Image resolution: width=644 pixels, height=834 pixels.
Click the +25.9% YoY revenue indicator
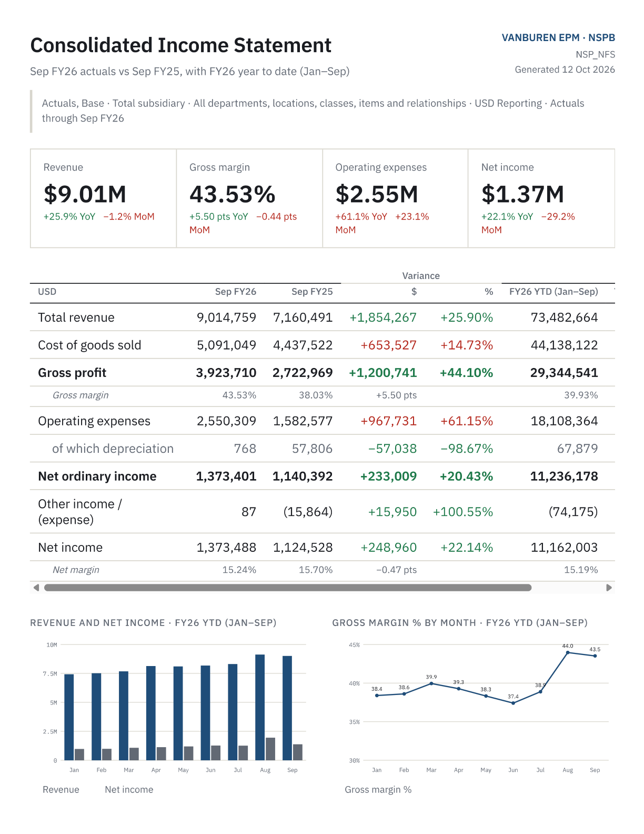tap(69, 216)
